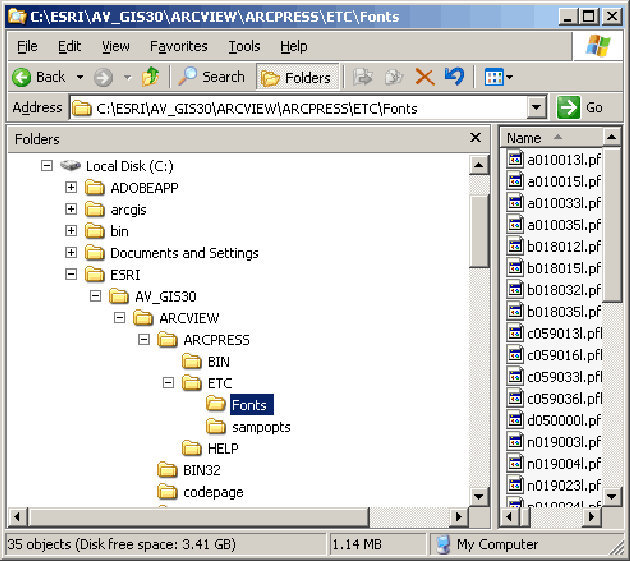Select file c059013l.pfb icon
Image resolution: width=630 pixels, height=561 pixels.
[x=515, y=333]
